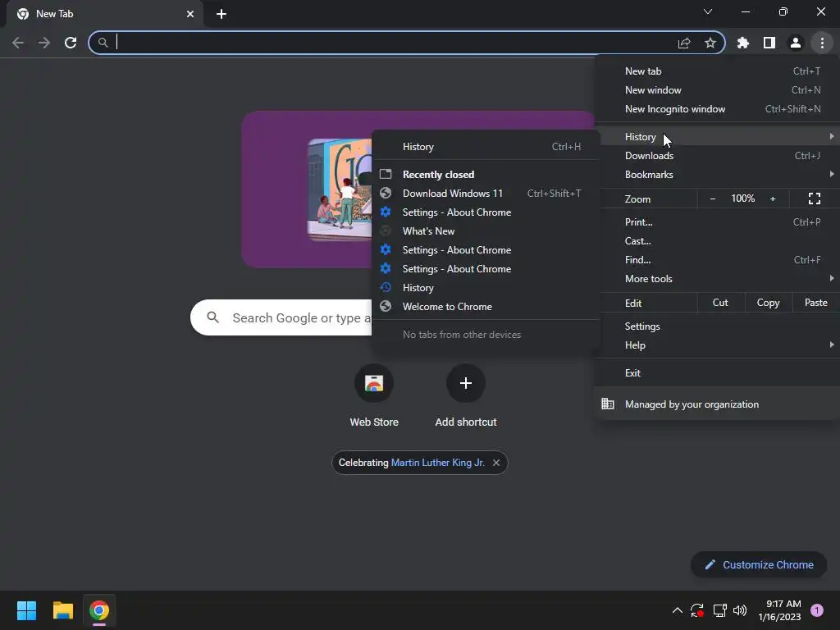Choose New window in the menu
The image size is (840, 630).
[x=717, y=90]
